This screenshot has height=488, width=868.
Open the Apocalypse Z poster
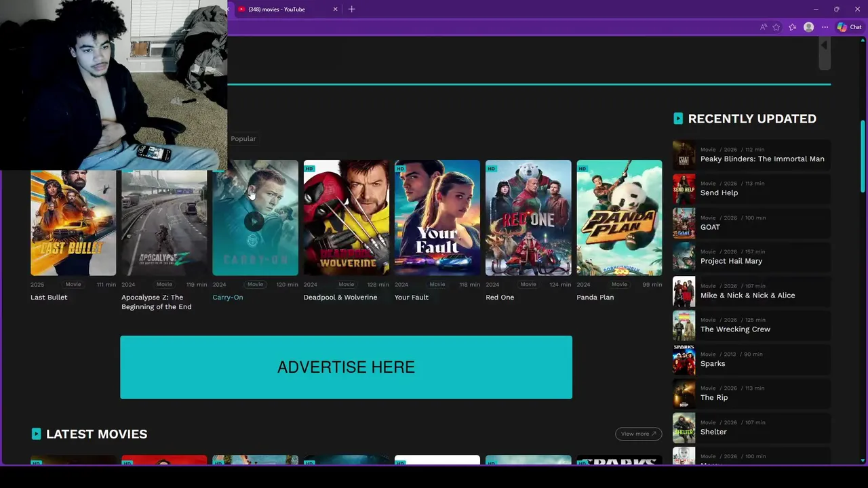click(x=164, y=223)
